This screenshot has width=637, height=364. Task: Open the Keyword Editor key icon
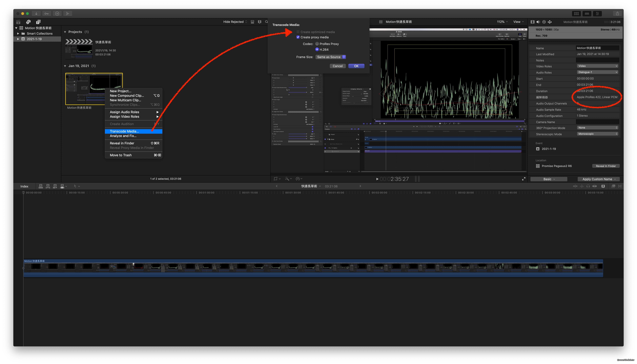coord(47,13)
